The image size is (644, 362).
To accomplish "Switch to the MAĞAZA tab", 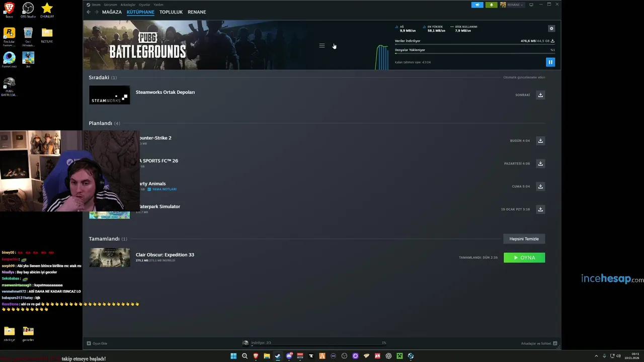I will (x=112, y=12).
